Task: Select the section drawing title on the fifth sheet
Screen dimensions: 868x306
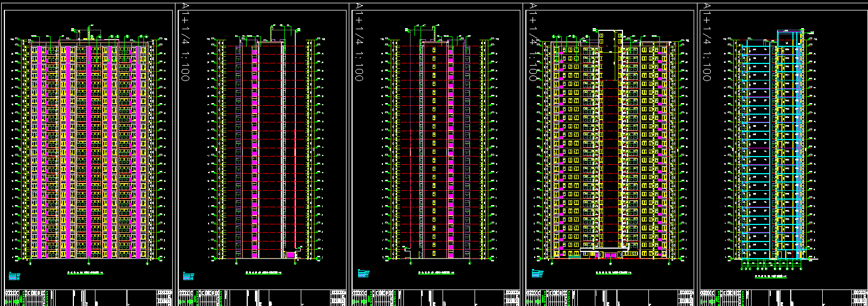Action: (x=771, y=276)
